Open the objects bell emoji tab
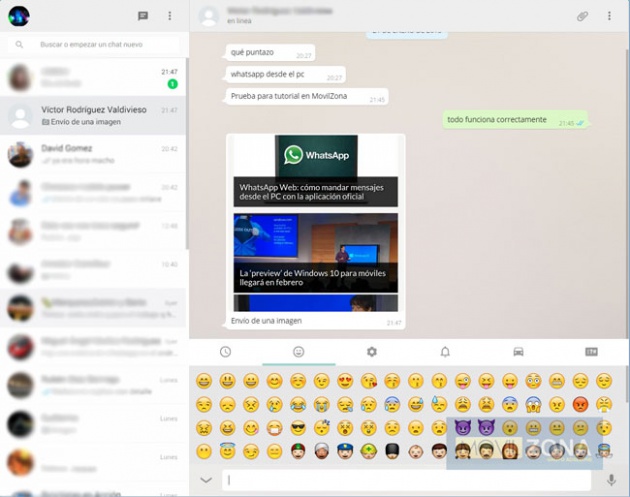Image resolution: width=630 pixels, height=497 pixels. click(x=445, y=352)
